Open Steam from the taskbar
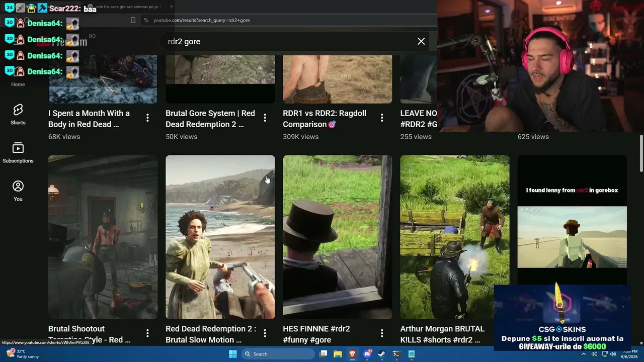Image resolution: width=644 pixels, height=362 pixels. [x=382, y=354]
